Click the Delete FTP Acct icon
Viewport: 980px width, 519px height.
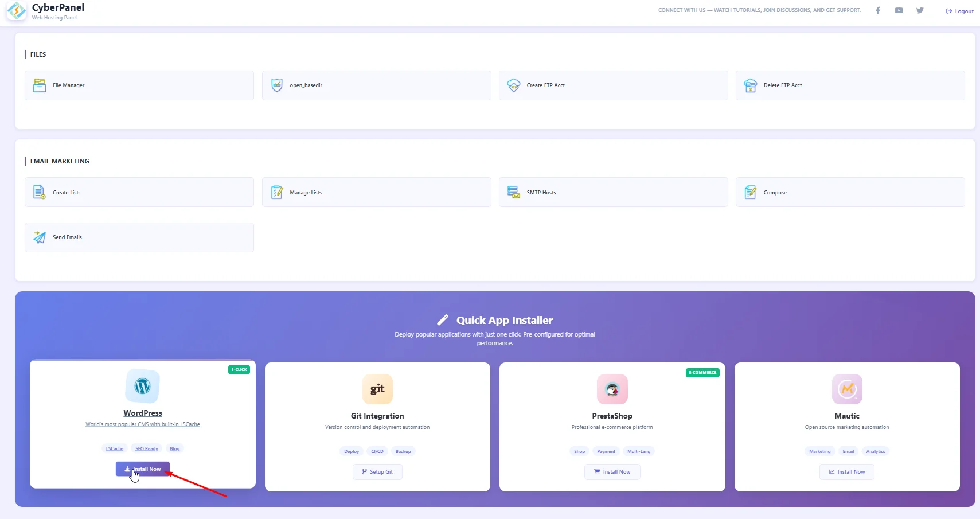751,85
